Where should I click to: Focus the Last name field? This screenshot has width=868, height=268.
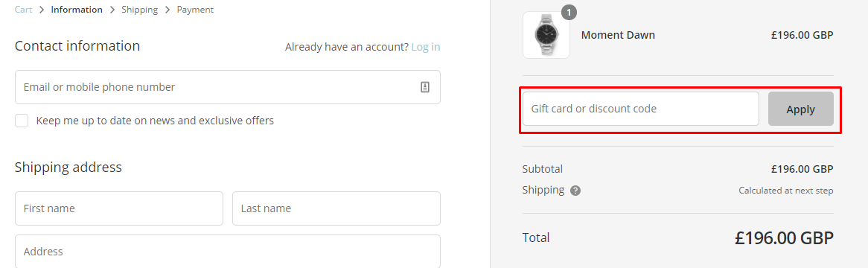tap(336, 208)
